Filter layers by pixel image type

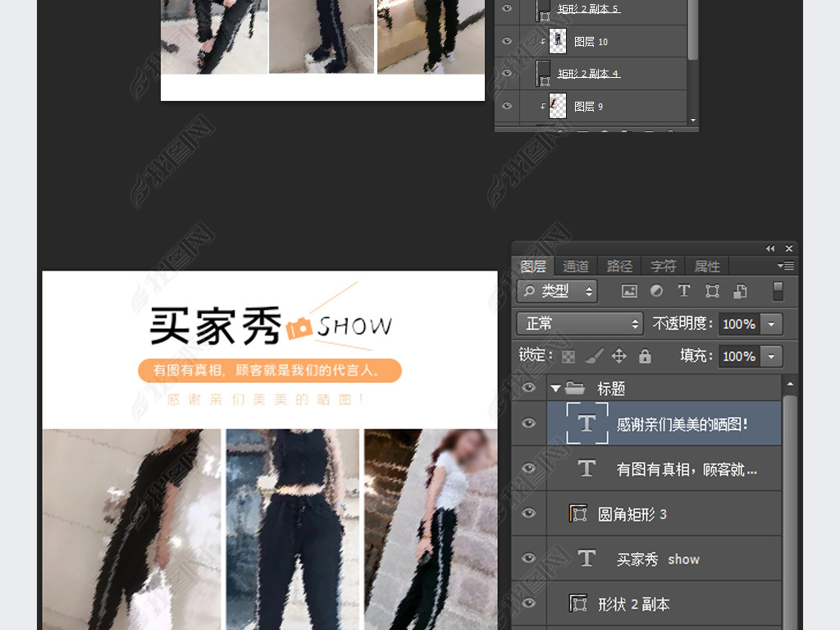tap(629, 291)
